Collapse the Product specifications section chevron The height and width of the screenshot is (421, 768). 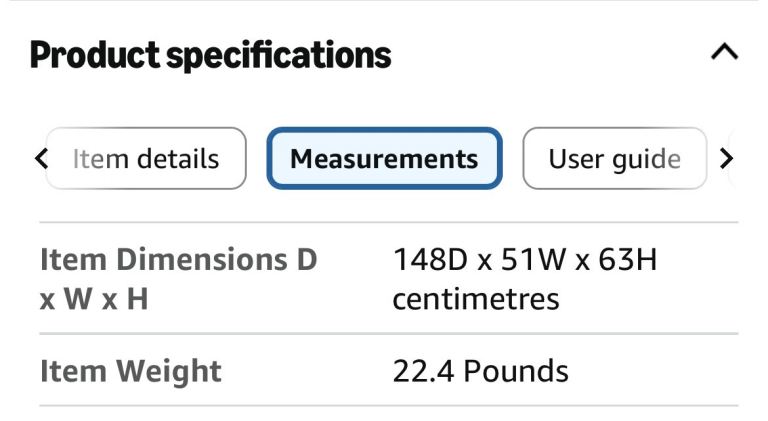coord(724,53)
